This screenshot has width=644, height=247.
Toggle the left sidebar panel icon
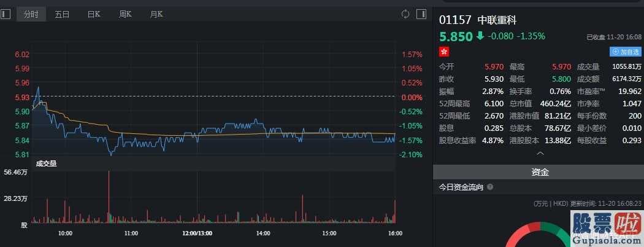[x=6, y=14]
